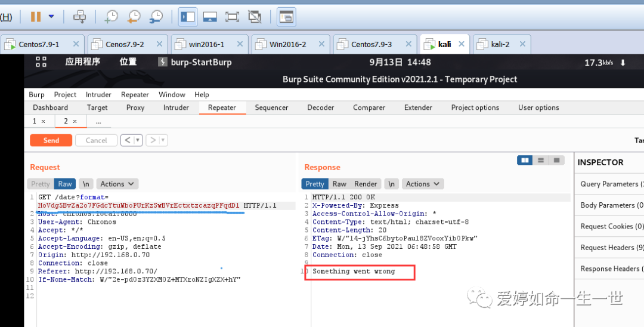Close Repeater sub-tab 2
The width and height of the screenshot is (644, 327).
coord(75,122)
